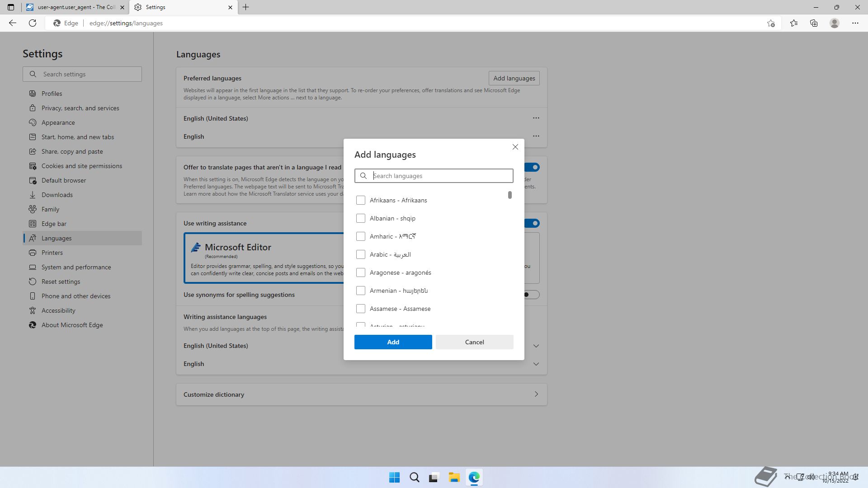This screenshot has height=488, width=868.
Task: Open the Favorites star icon
Action: click(x=793, y=23)
